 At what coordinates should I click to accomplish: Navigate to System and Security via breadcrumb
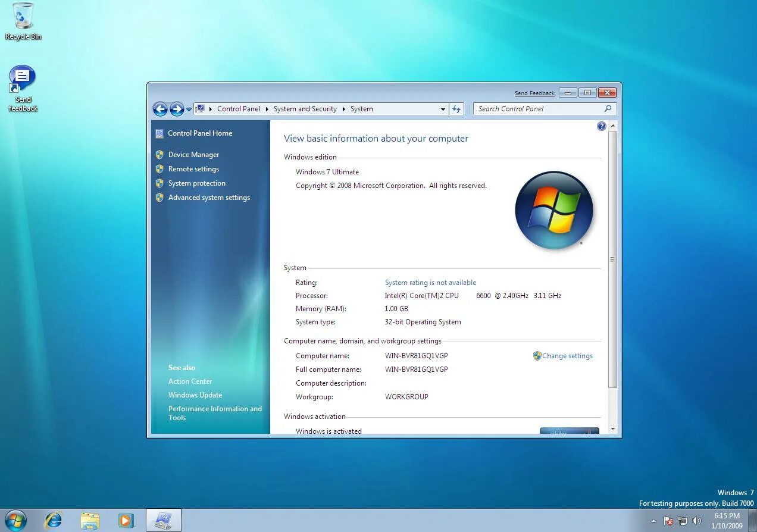click(305, 108)
